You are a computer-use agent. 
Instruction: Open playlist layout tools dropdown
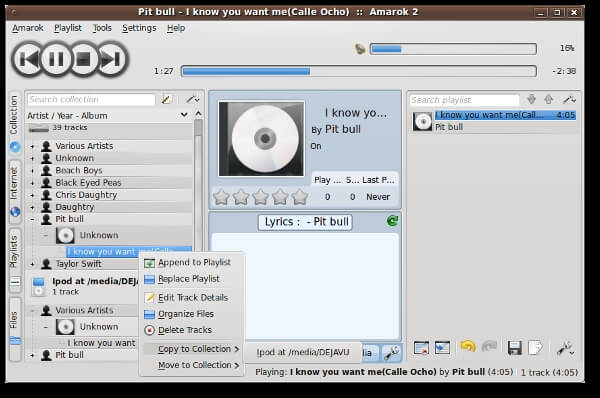pyautogui.click(x=566, y=347)
